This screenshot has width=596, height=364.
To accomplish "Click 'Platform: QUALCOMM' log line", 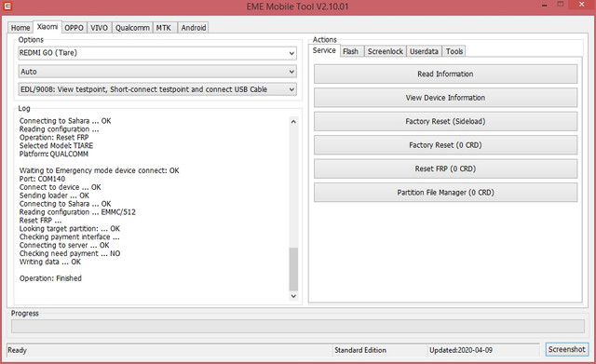I will pyautogui.click(x=54, y=155).
